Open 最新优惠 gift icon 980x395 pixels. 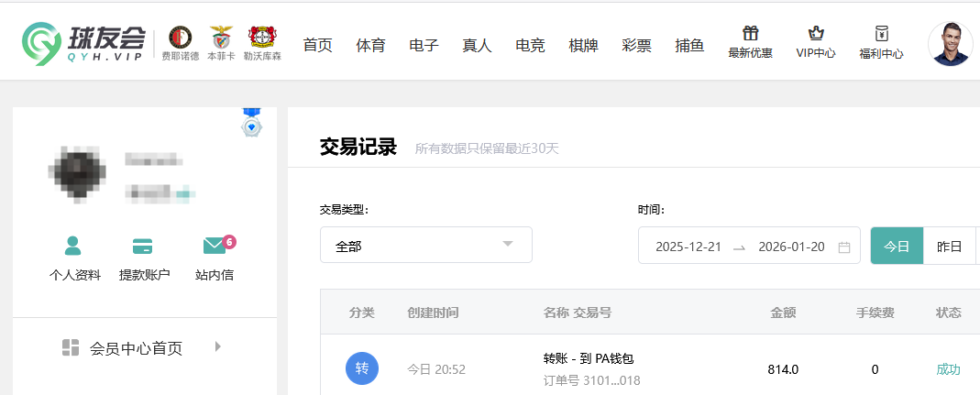click(750, 34)
